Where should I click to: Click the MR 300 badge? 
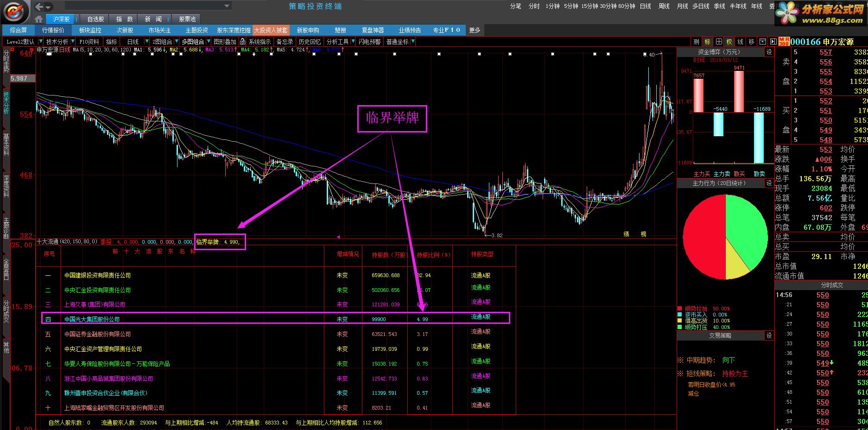click(x=784, y=42)
